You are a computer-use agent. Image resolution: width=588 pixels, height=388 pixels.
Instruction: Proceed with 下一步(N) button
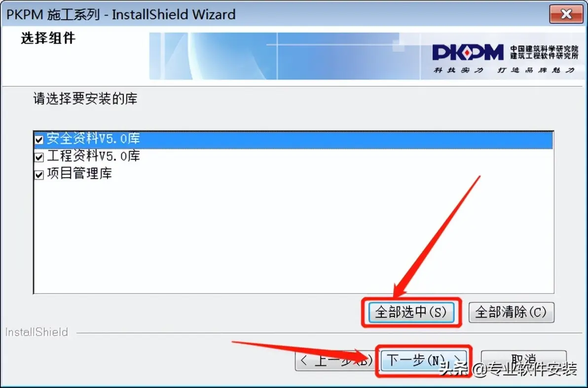coord(424,361)
